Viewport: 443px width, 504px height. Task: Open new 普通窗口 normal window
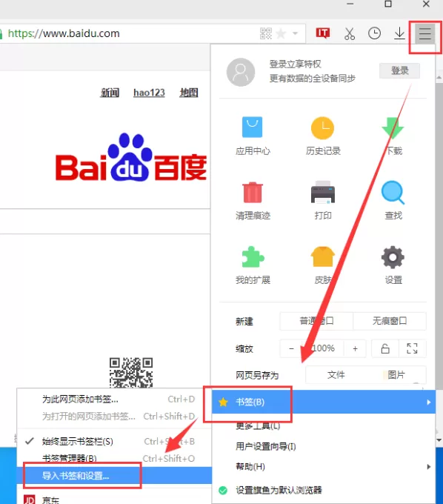pyautogui.click(x=316, y=321)
